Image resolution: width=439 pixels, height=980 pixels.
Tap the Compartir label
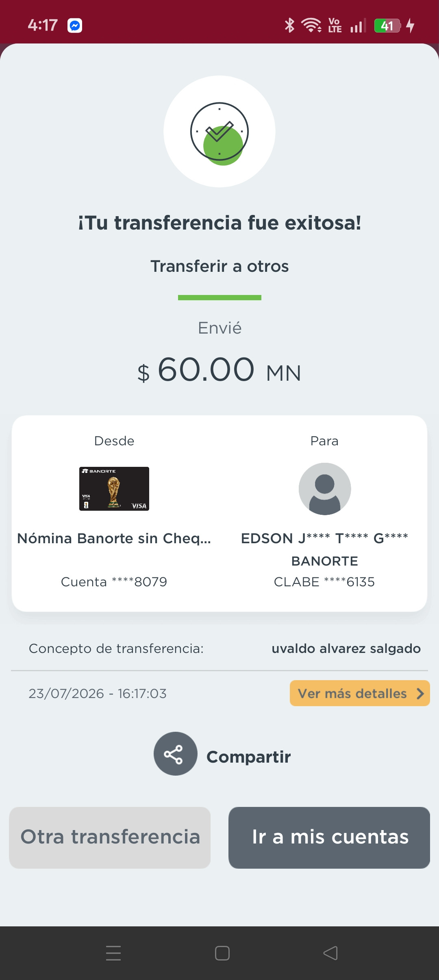pos(249,757)
